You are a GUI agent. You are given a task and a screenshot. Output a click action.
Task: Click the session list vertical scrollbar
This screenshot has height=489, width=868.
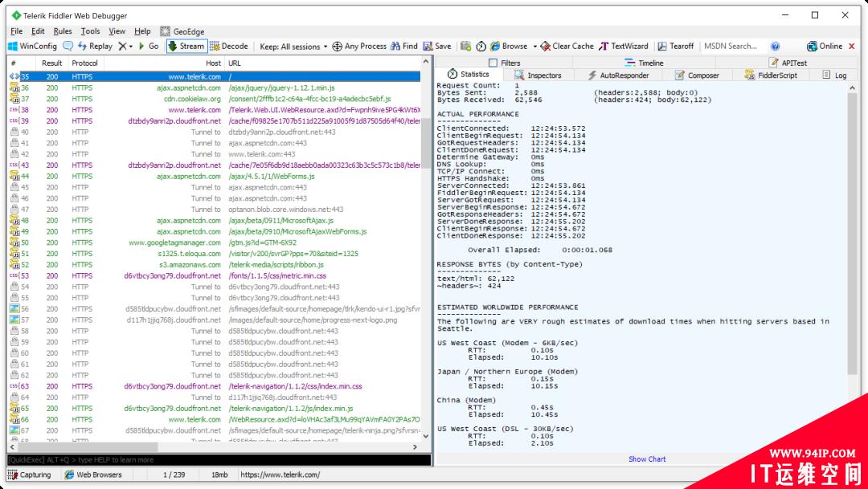click(x=426, y=144)
